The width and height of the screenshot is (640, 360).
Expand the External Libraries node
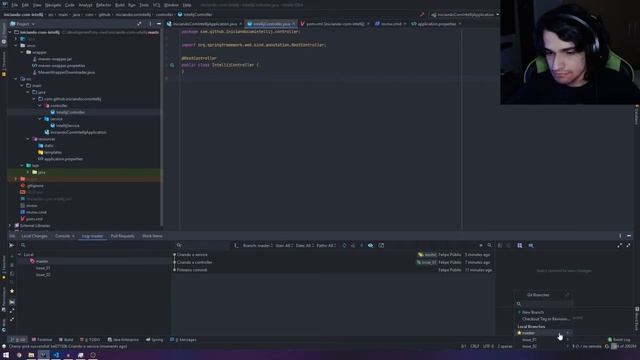coord(11,225)
